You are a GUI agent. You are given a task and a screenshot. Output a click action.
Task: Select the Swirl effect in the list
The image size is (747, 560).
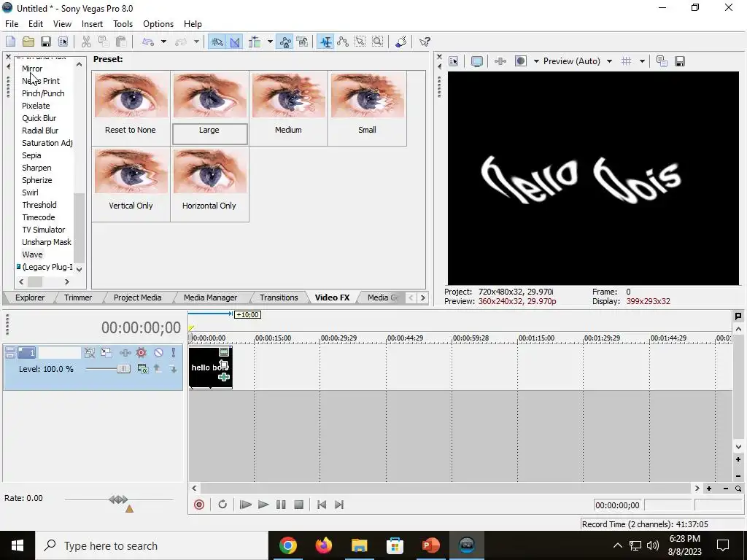(30, 192)
